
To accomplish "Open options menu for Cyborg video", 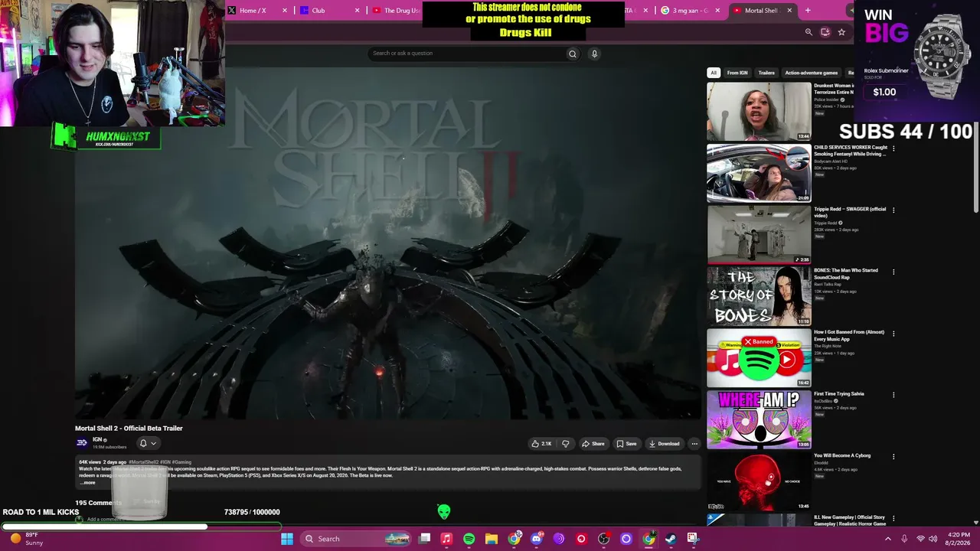I will tap(893, 457).
